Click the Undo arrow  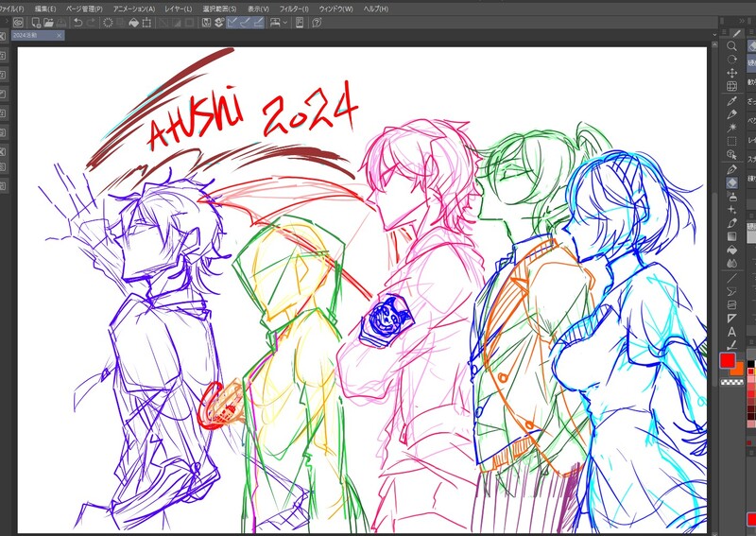click(77, 22)
